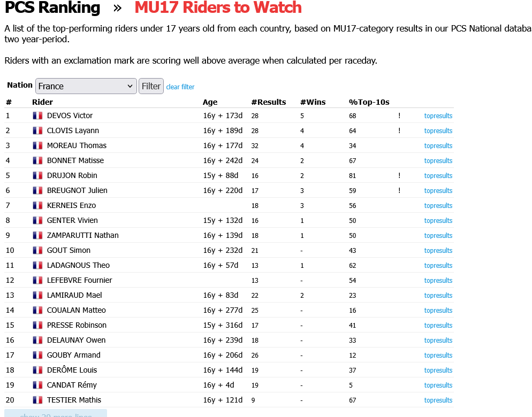
Task: Click rider name DELAUNAY Owen
Action: [77, 340]
